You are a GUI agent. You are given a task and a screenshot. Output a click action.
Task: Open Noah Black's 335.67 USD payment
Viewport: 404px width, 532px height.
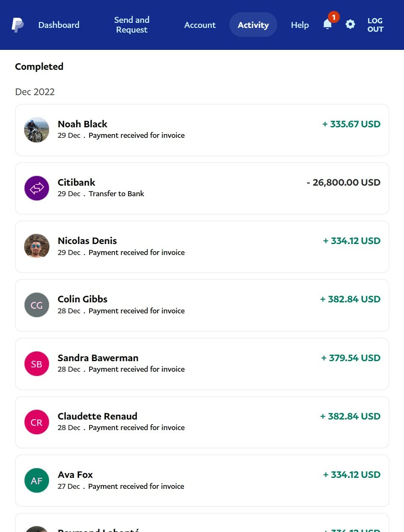tap(202, 130)
